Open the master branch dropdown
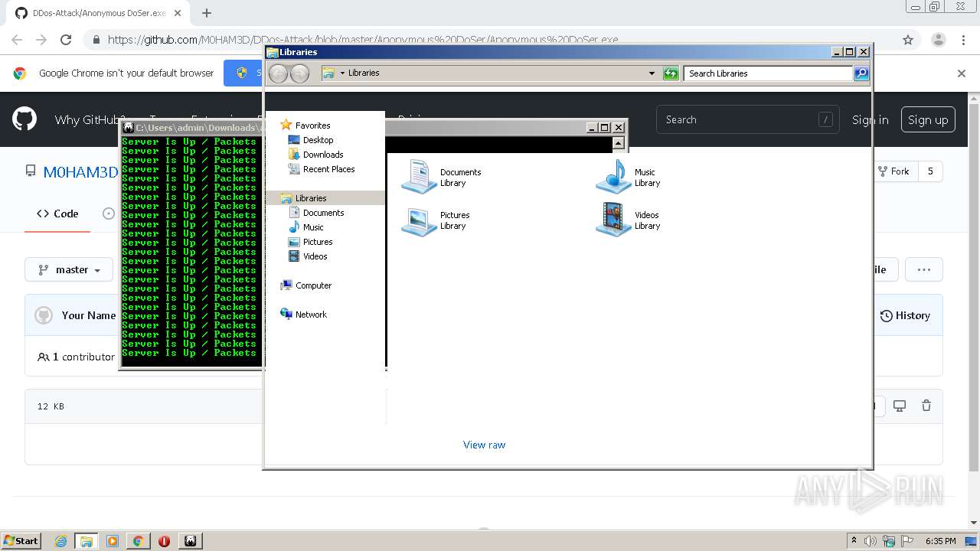 [x=69, y=269]
